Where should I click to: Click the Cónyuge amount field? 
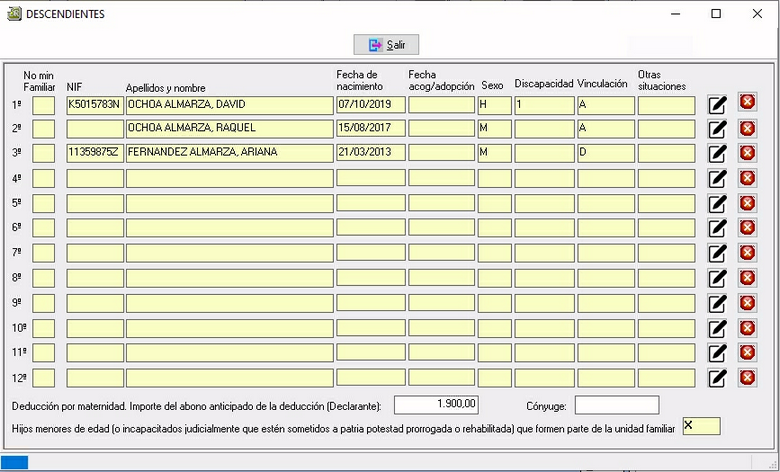click(x=617, y=405)
